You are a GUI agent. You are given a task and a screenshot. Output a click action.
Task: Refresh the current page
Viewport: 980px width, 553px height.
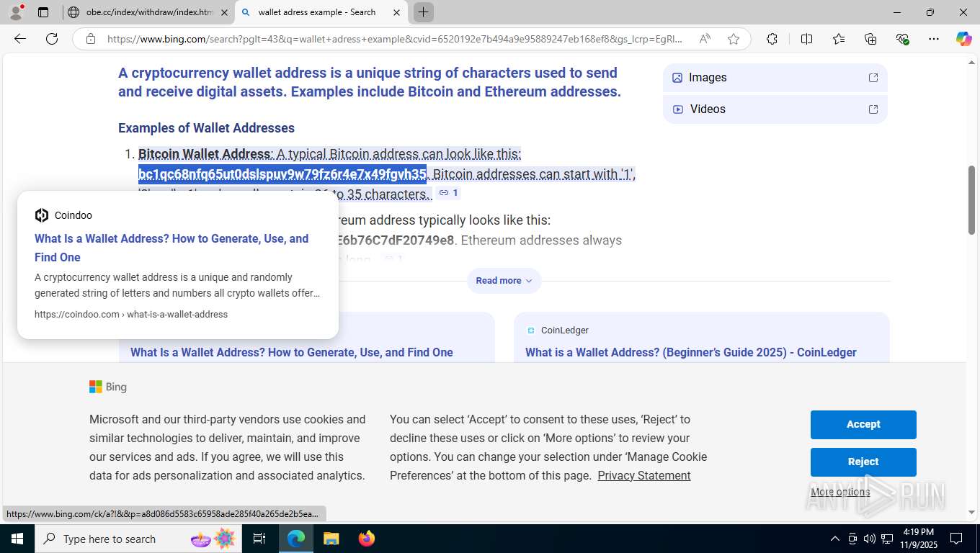52,39
